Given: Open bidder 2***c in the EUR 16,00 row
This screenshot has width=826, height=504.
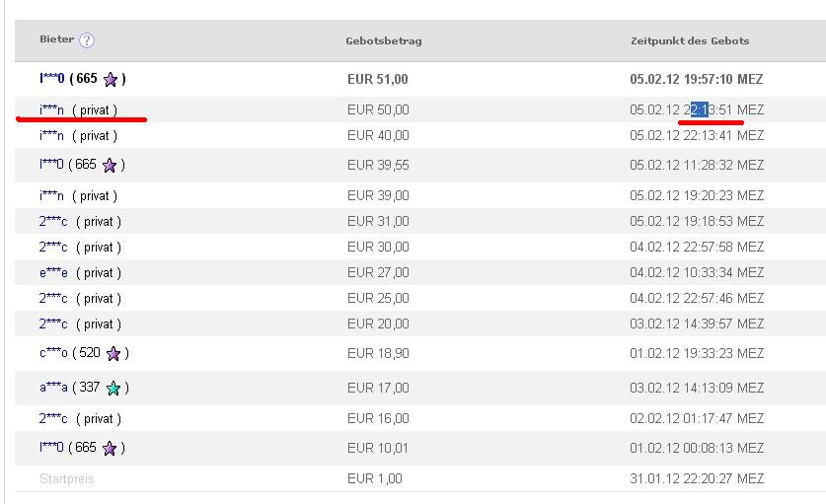Looking at the screenshot, I should [53, 418].
